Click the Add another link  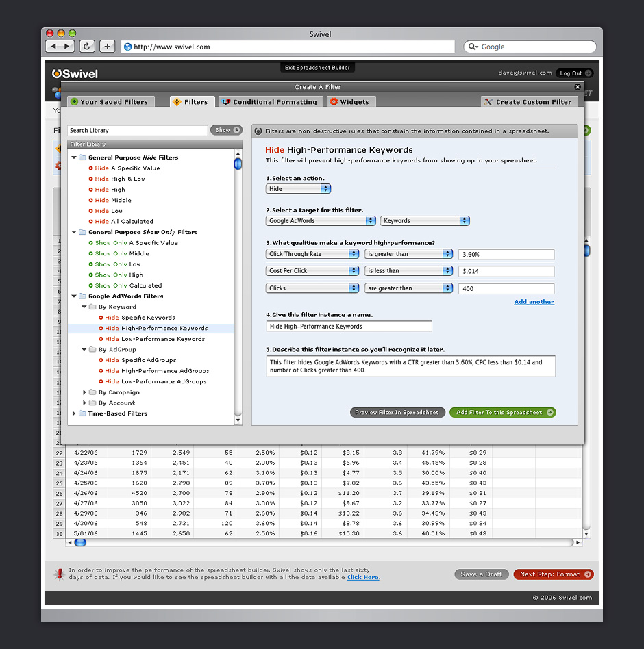coord(534,302)
